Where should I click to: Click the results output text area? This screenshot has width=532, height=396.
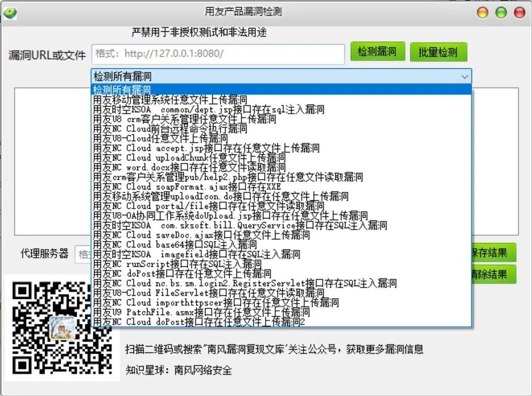click(53, 161)
